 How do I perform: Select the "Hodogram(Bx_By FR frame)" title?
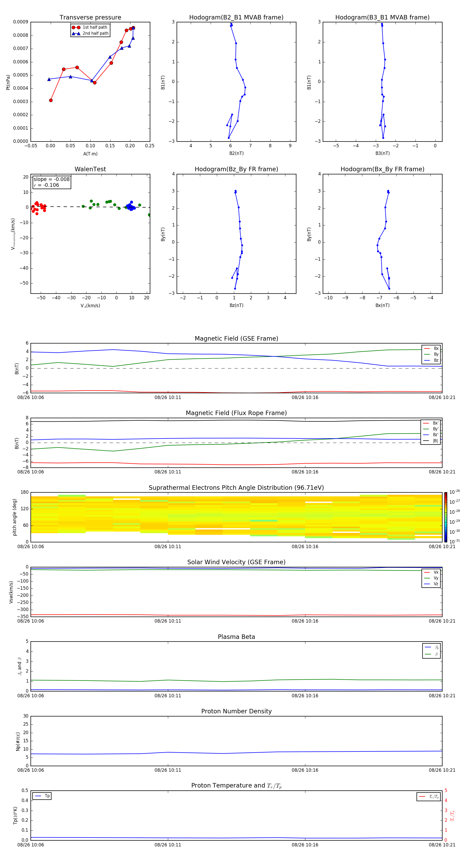(x=382, y=169)
